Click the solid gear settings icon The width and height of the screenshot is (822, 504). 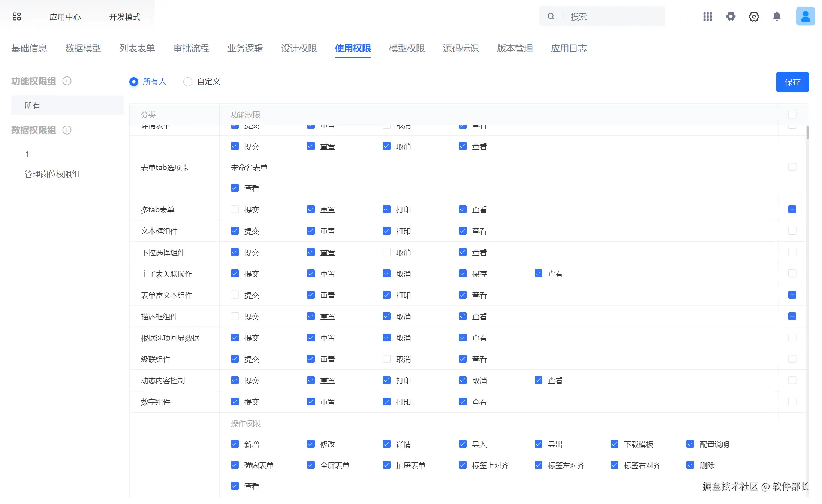pos(731,16)
